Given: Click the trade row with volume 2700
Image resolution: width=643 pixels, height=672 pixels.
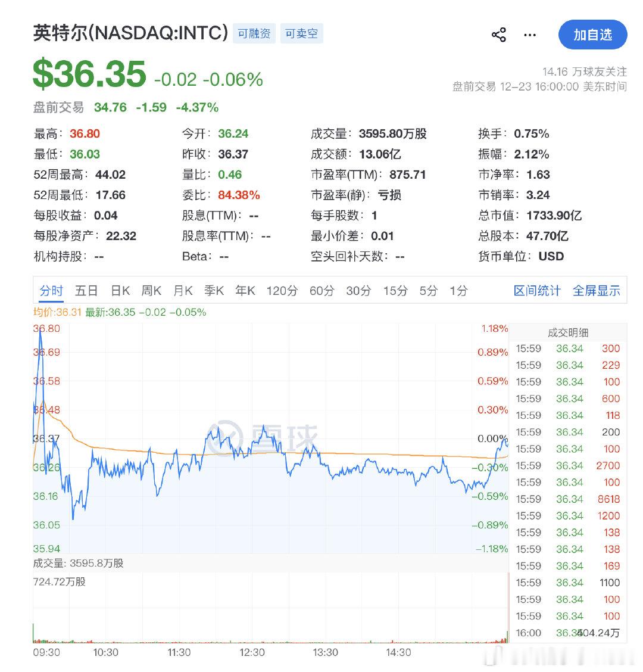Looking at the screenshot, I should tap(567, 466).
